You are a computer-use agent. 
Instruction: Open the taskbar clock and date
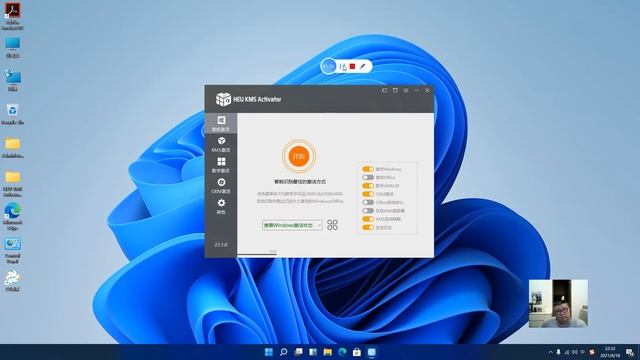coord(610,352)
